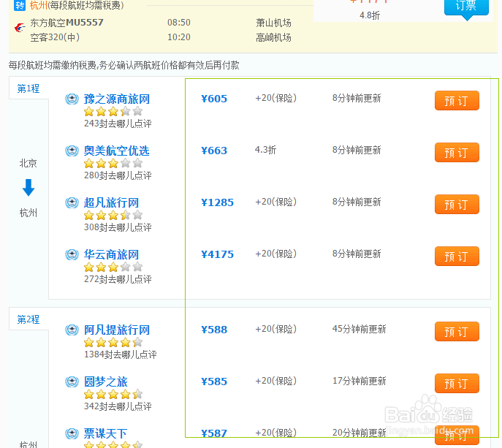Click 预订 for the ¥1285 超凡旅行网 offer
The width and height of the screenshot is (502, 448).
pos(457,205)
